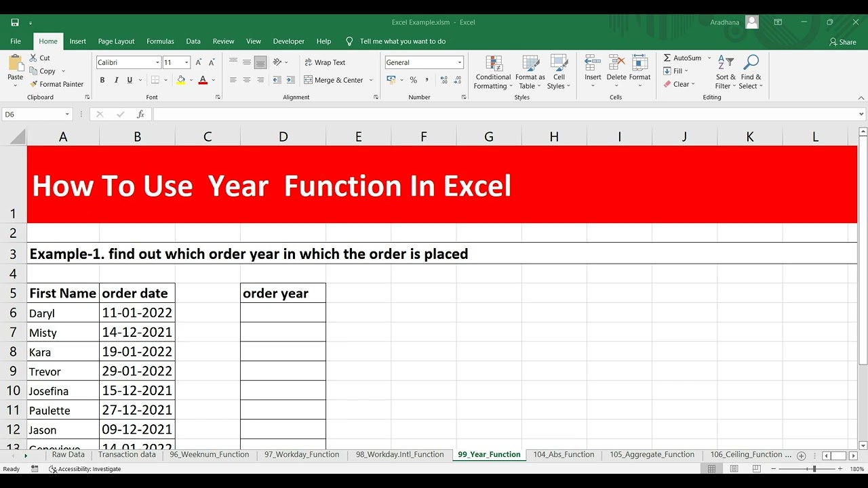868x488 pixels.
Task: Click Accounting Number Format icon
Action: [391, 80]
